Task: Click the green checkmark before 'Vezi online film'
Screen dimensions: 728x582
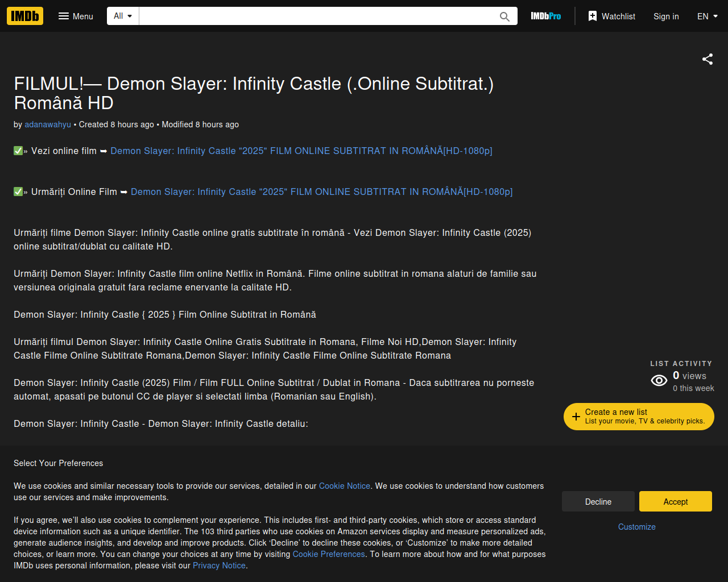Action: point(18,151)
